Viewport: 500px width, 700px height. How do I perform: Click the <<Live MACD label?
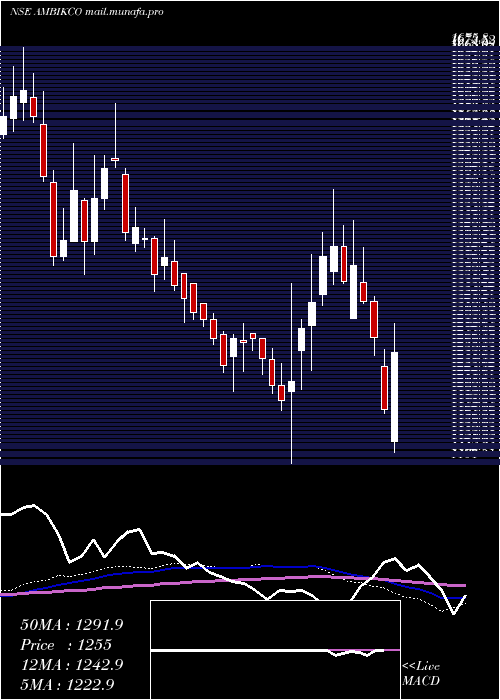(421, 674)
